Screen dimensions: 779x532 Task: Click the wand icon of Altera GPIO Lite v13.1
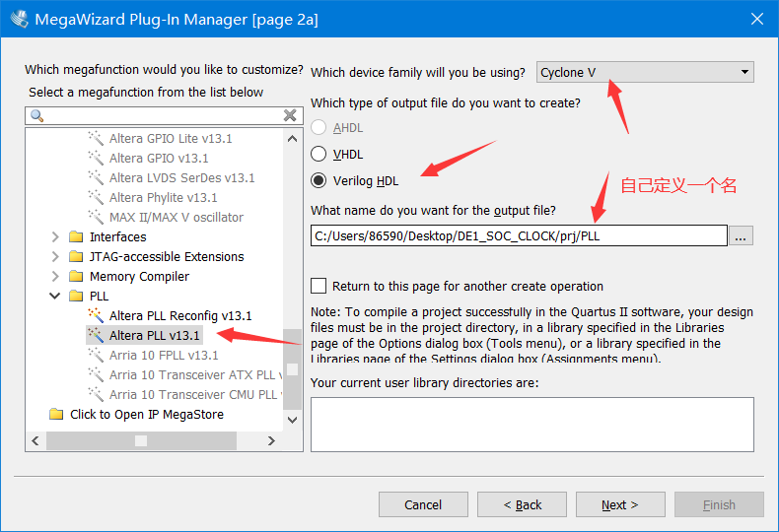(96, 138)
